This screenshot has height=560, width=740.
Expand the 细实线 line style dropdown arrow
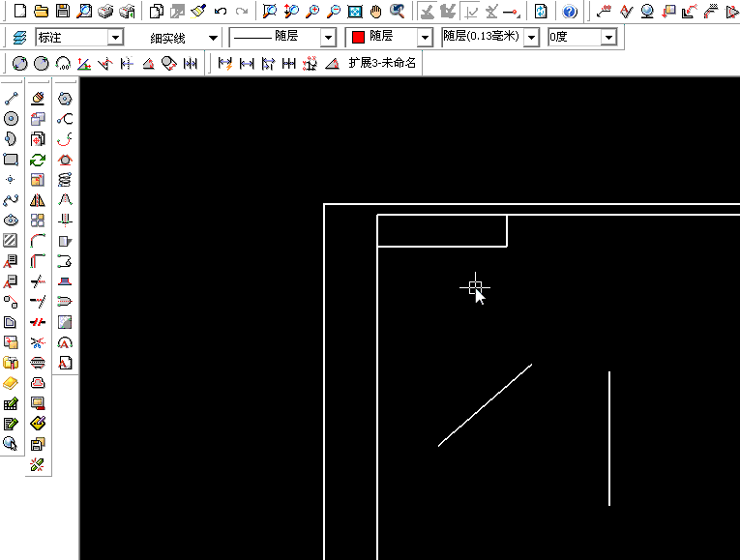coord(214,38)
